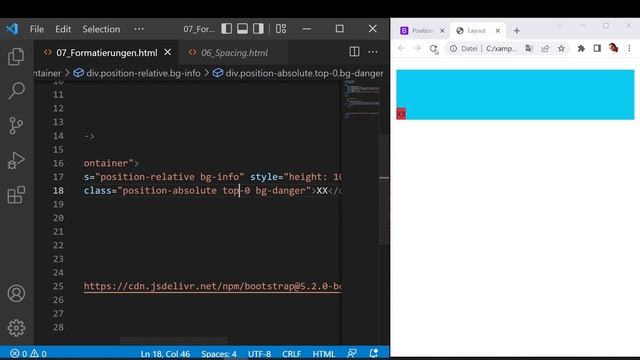Open the Explorer view in VS Code
The image size is (640, 360).
[x=16, y=56]
